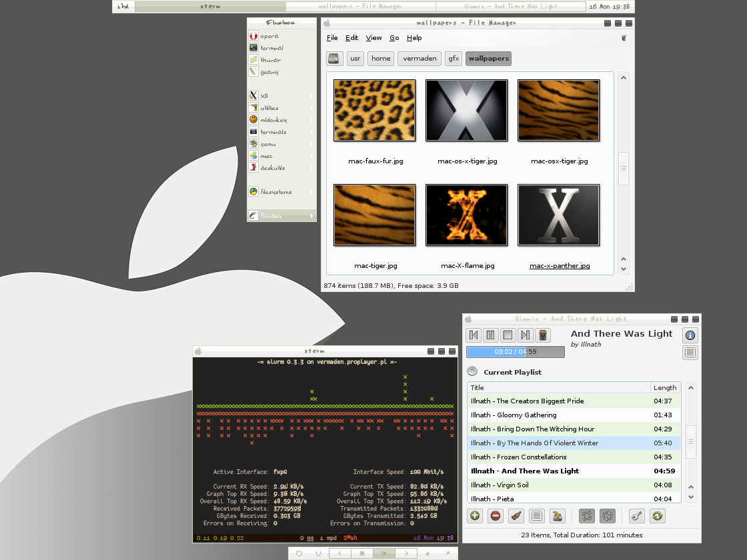
Task: Select the active 'wallpapers' path button
Action: click(488, 59)
